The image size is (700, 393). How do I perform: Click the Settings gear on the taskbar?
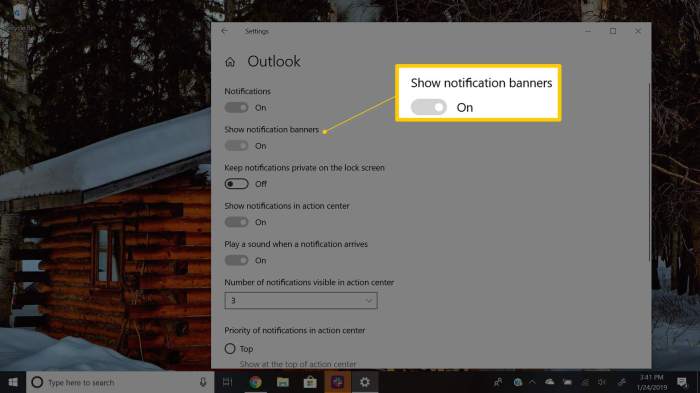[365, 382]
